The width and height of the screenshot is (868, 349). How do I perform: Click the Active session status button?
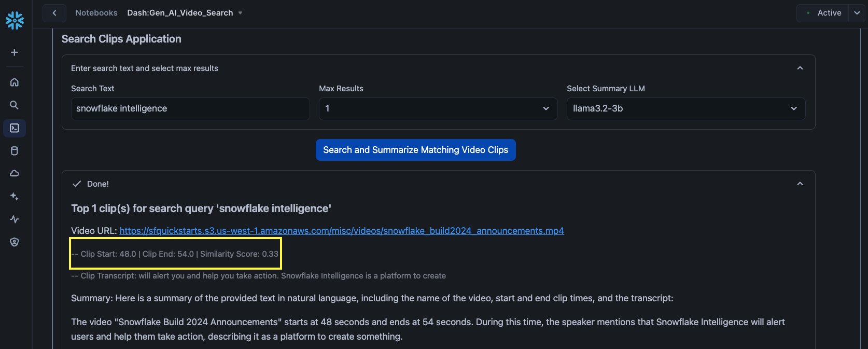click(x=823, y=13)
